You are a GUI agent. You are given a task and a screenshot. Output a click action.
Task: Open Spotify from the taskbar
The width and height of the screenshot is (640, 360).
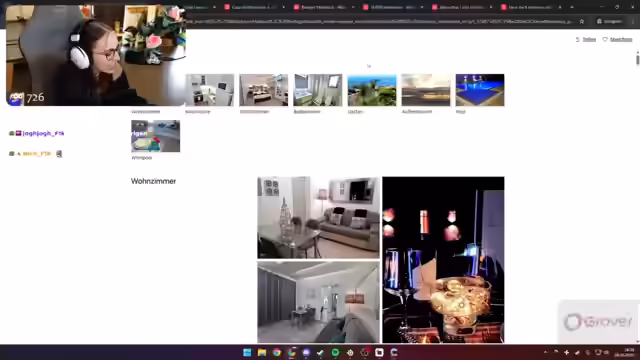[x=335, y=353]
